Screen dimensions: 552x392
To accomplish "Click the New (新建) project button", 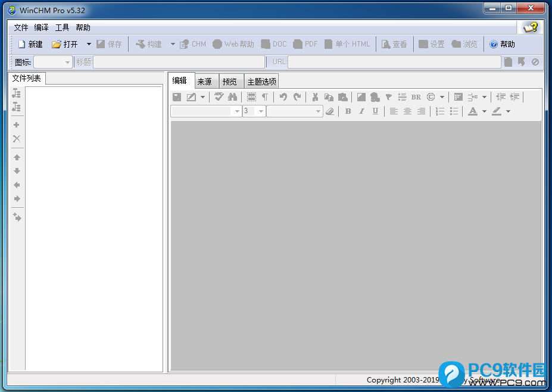I will pos(30,44).
